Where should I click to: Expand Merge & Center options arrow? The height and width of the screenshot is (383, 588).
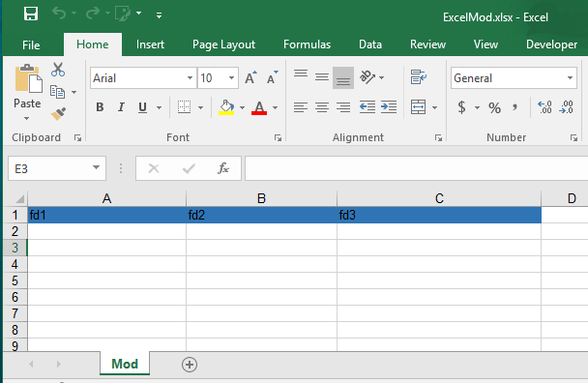434,107
